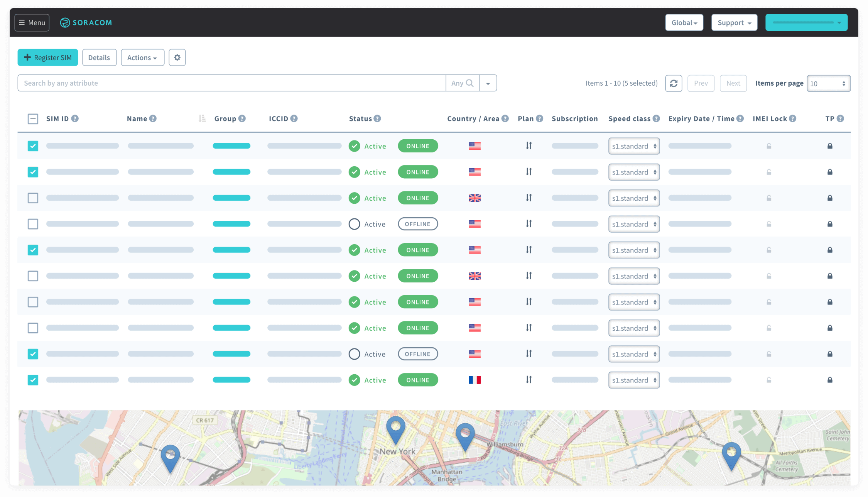
Task: Click inside the search by any attribute field
Action: tap(231, 83)
